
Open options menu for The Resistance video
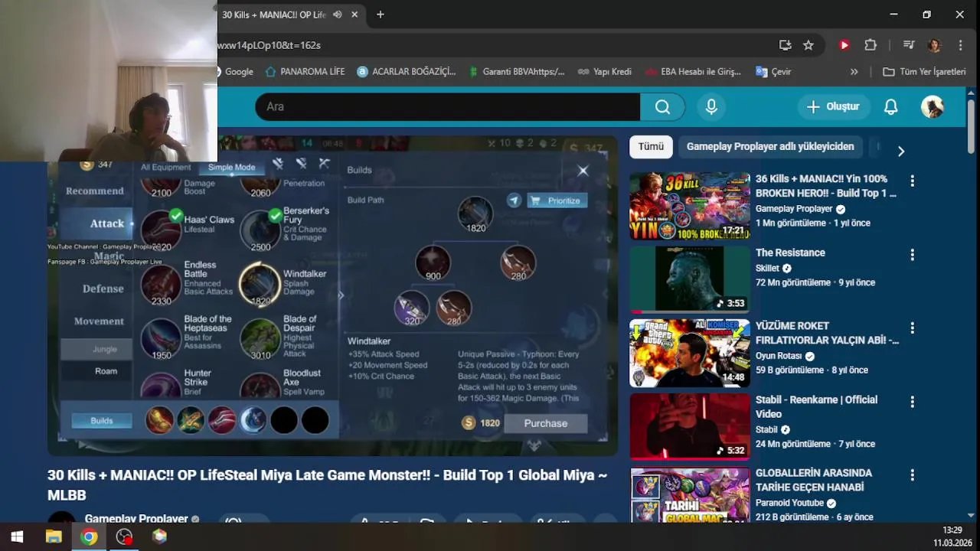[912, 255]
